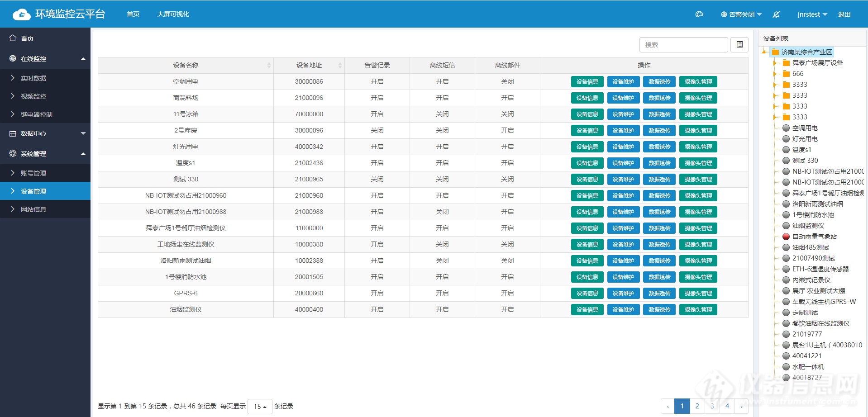Click the folder icon for 济南某综合产业区
The image size is (868, 417).
tap(775, 52)
